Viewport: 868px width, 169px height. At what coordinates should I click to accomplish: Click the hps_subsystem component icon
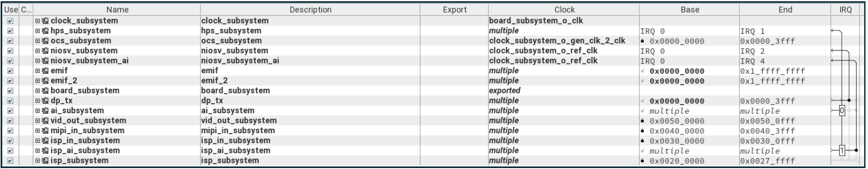pos(45,31)
